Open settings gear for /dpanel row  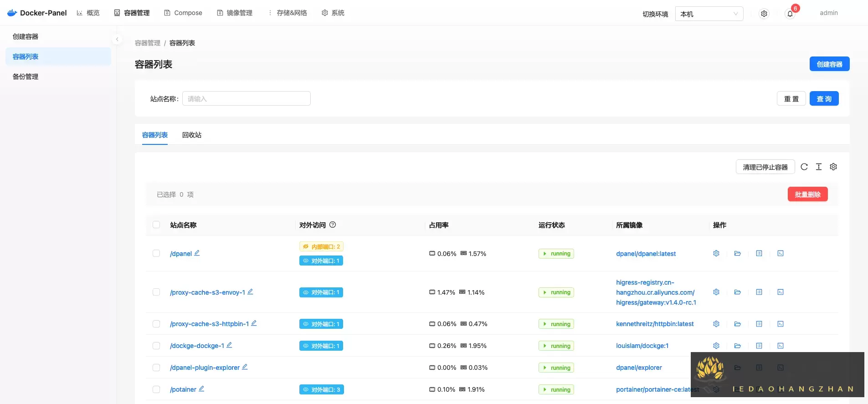(x=716, y=253)
